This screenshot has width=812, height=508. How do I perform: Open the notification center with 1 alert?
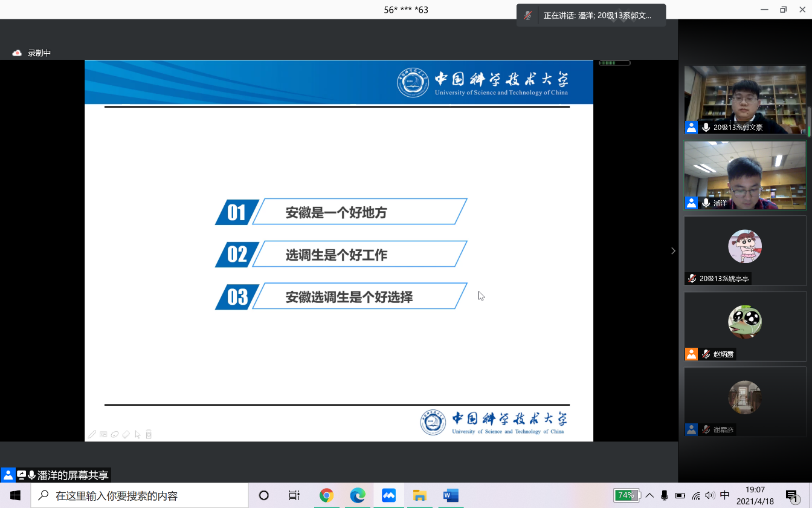(793, 495)
